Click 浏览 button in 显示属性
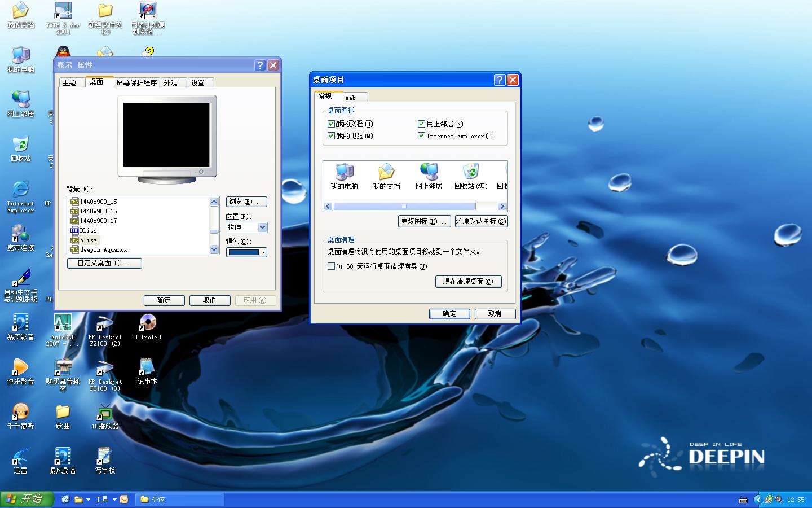 click(246, 202)
